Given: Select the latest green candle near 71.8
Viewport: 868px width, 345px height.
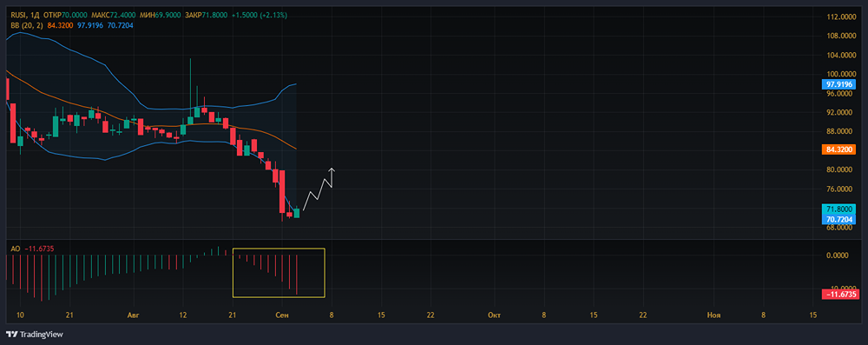Looking at the screenshot, I should pyautogui.click(x=297, y=212).
